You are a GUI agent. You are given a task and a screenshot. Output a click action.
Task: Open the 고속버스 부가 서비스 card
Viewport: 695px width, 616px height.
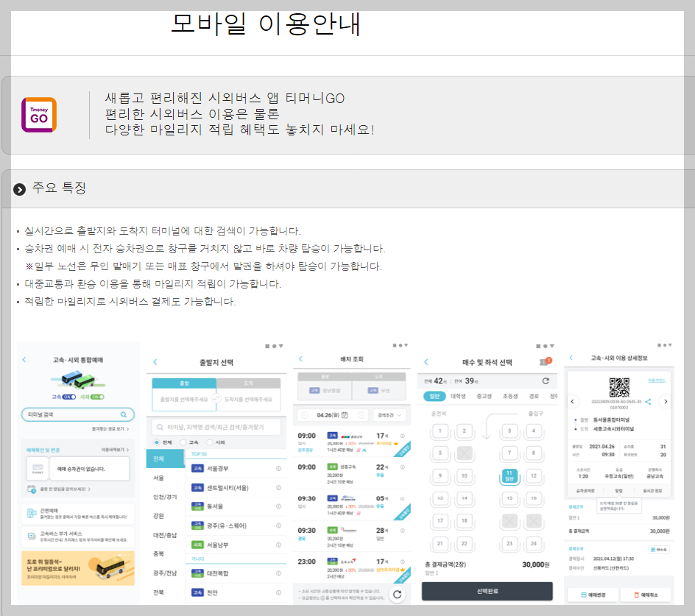point(77,537)
